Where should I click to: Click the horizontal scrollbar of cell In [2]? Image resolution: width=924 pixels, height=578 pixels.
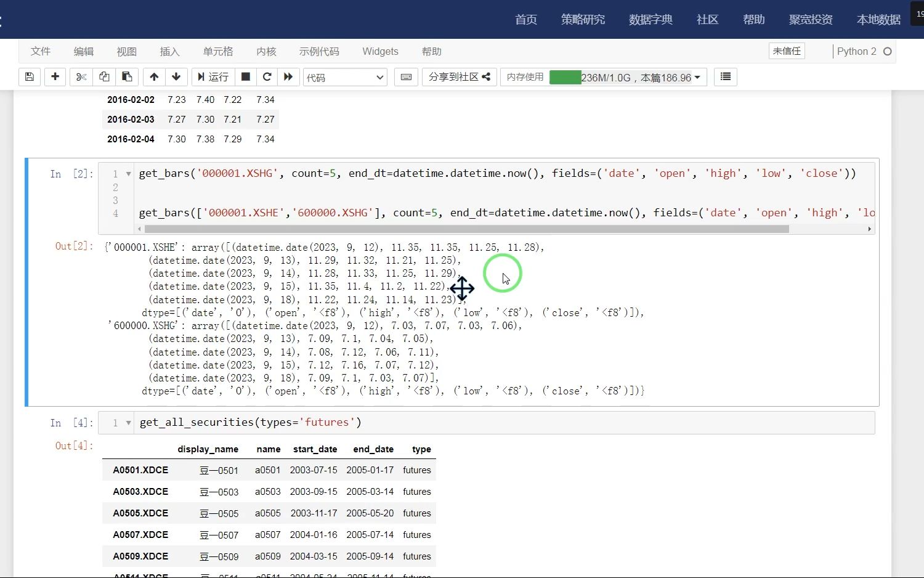click(x=467, y=229)
